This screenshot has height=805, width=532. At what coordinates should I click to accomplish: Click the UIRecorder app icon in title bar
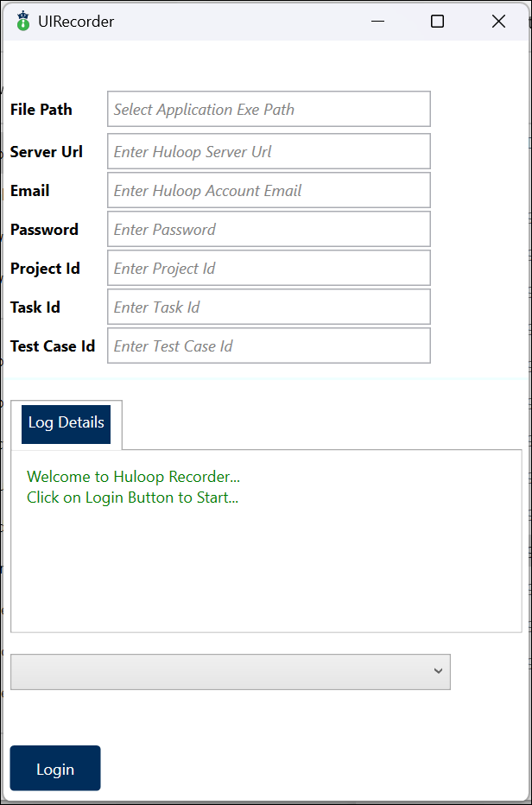pos(23,22)
